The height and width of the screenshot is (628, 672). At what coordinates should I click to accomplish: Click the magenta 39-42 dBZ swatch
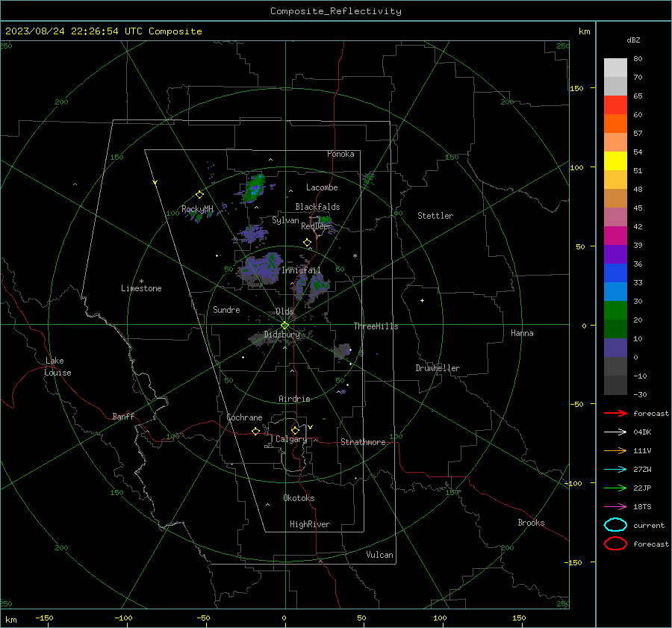coord(615,235)
